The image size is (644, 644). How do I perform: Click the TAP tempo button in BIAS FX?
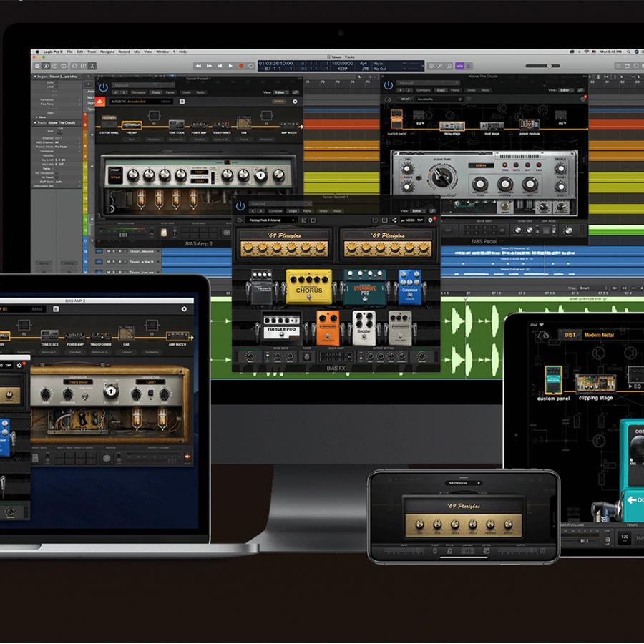420,220
